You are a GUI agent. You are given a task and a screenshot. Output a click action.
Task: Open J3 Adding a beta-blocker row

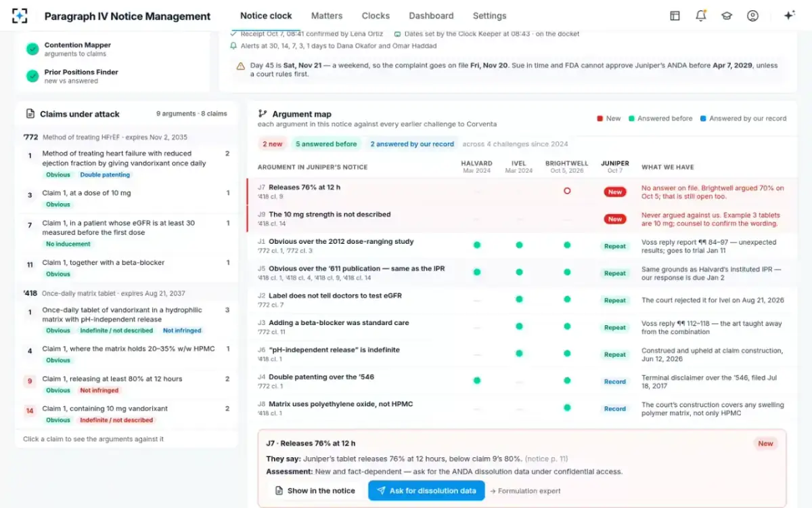coord(522,327)
